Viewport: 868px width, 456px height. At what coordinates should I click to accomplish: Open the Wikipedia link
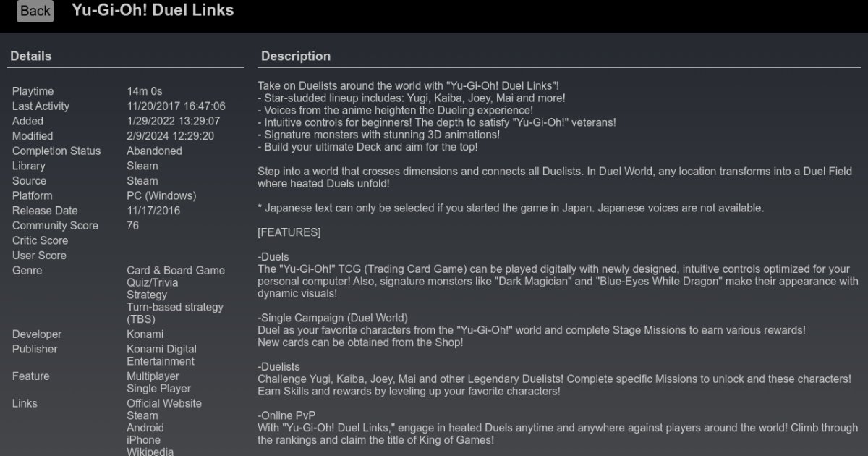click(150, 452)
